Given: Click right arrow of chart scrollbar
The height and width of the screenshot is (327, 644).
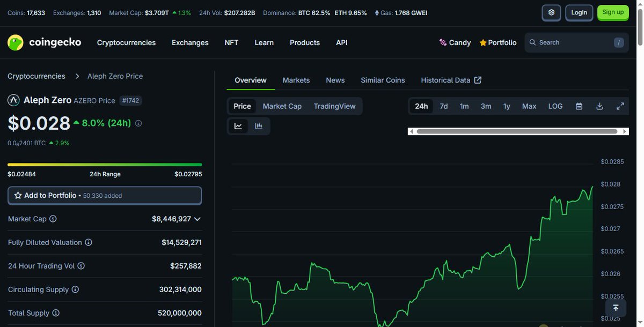Looking at the screenshot, I should tap(625, 131).
